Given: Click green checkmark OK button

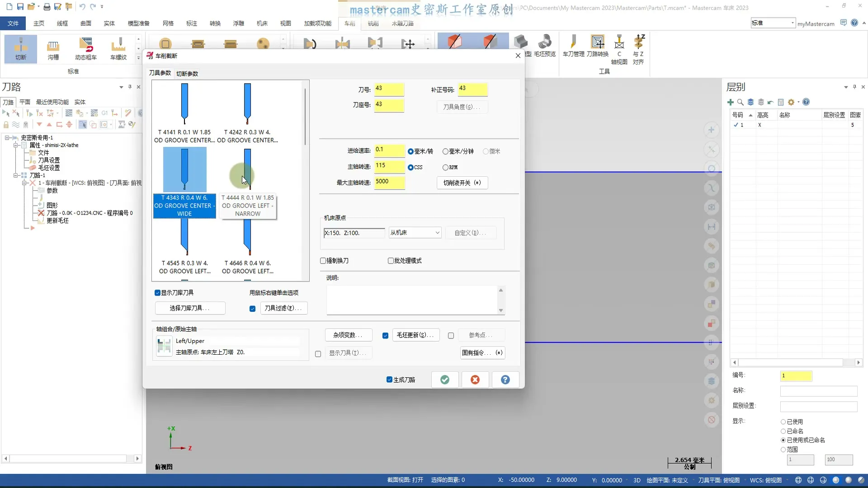Looking at the screenshot, I should [445, 380].
